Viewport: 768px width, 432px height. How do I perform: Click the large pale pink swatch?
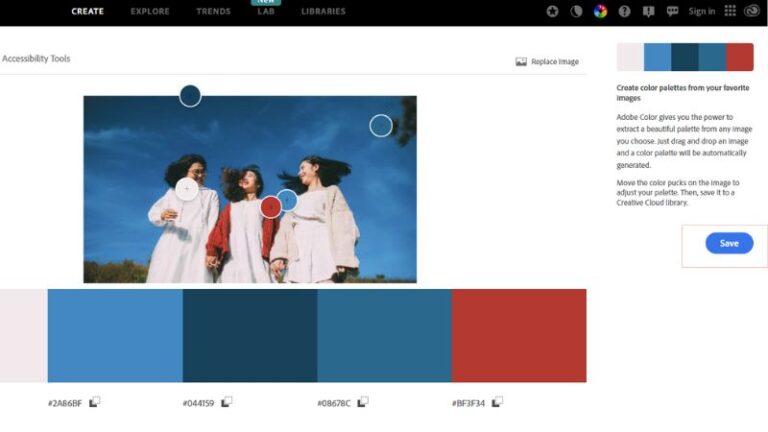click(24, 336)
